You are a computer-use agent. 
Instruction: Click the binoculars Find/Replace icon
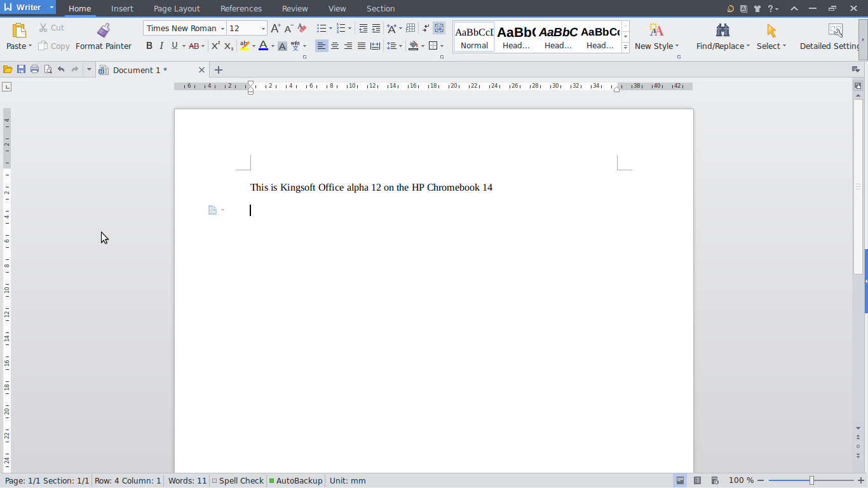point(722,30)
